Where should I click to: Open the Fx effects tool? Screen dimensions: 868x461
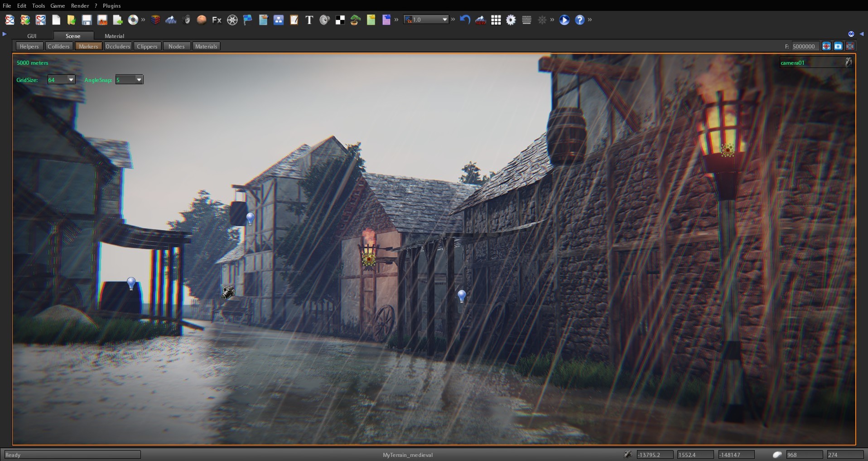tap(217, 20)
